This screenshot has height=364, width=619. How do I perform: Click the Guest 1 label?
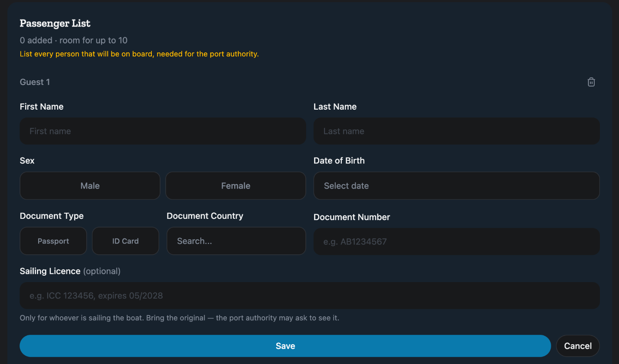(35, 82)
